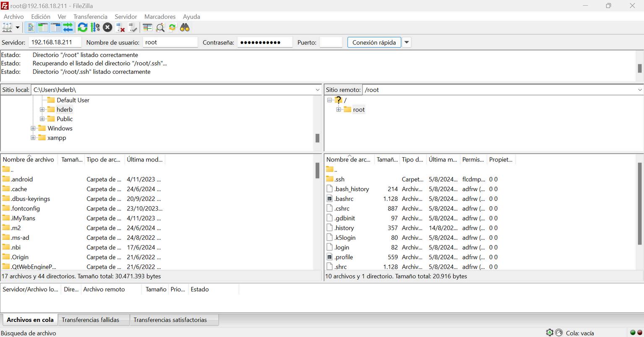Disconnect from the current server
Viewport: 644px width, 337px height.
120,28
